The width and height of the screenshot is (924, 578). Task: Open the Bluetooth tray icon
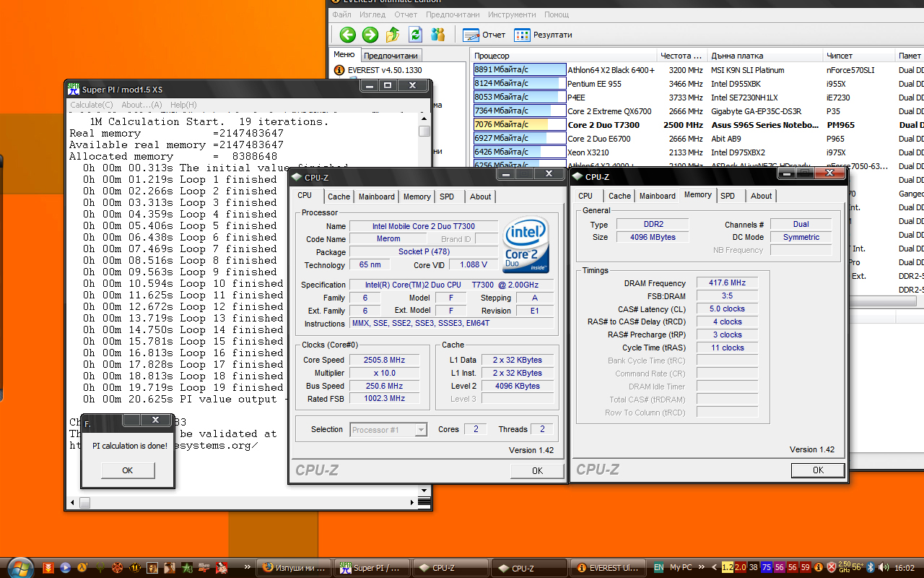[x=871, y=568]
